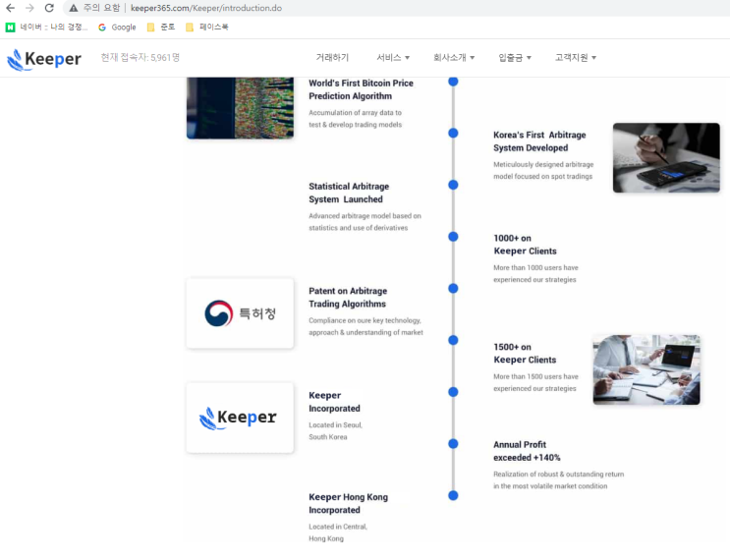
Task: Click the Keeper logo in header
Action: pos(44,60)
